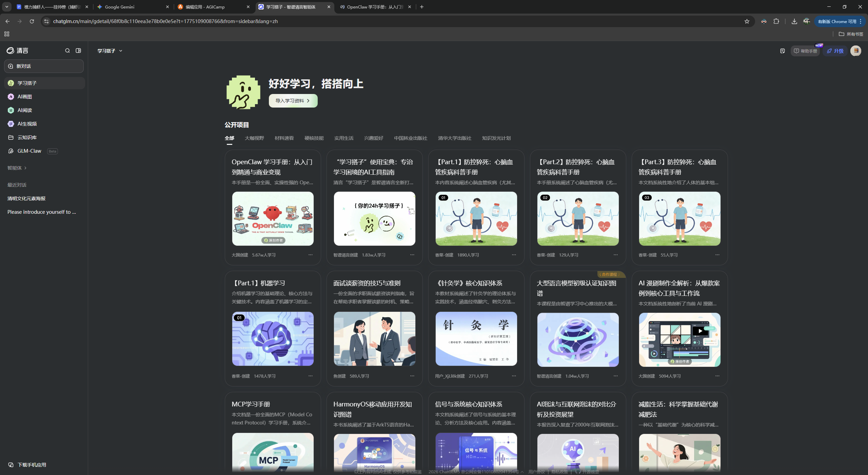Open 云知识库 from the sidebar
868x475 pixels.
pyautogui.click(x=27, y=137)
